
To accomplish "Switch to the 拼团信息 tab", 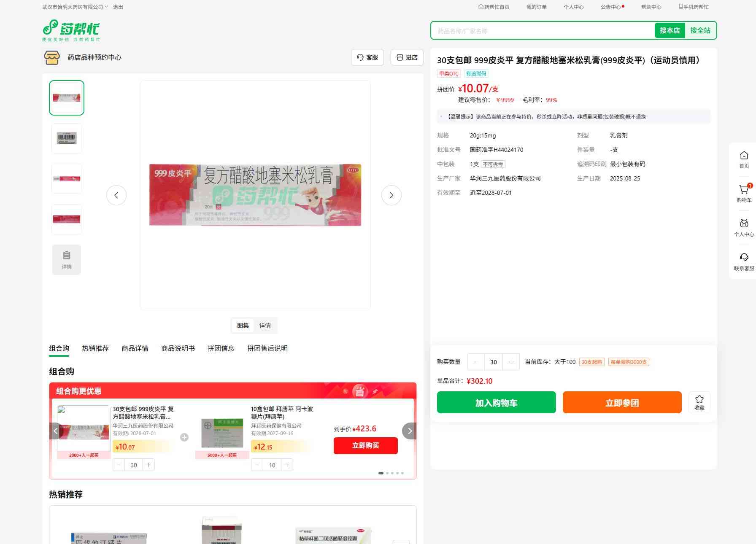I will 221,348.
